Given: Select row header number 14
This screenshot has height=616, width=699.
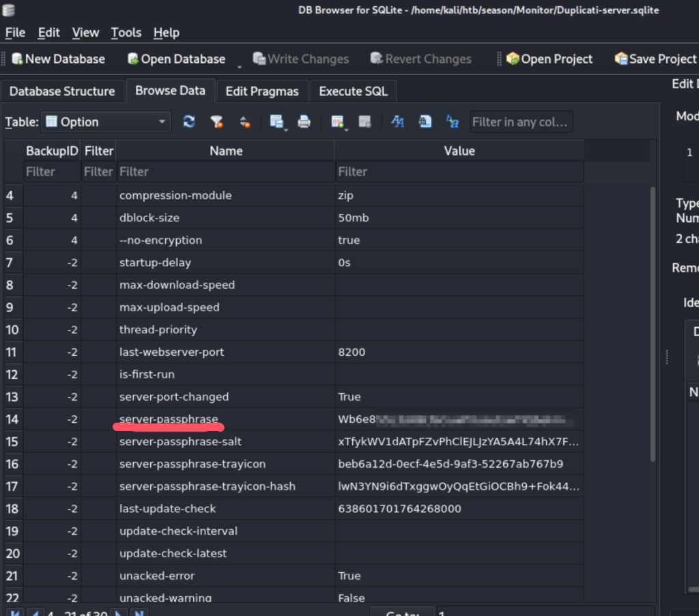Looking at the screenshot, I should tap(13, 419).
